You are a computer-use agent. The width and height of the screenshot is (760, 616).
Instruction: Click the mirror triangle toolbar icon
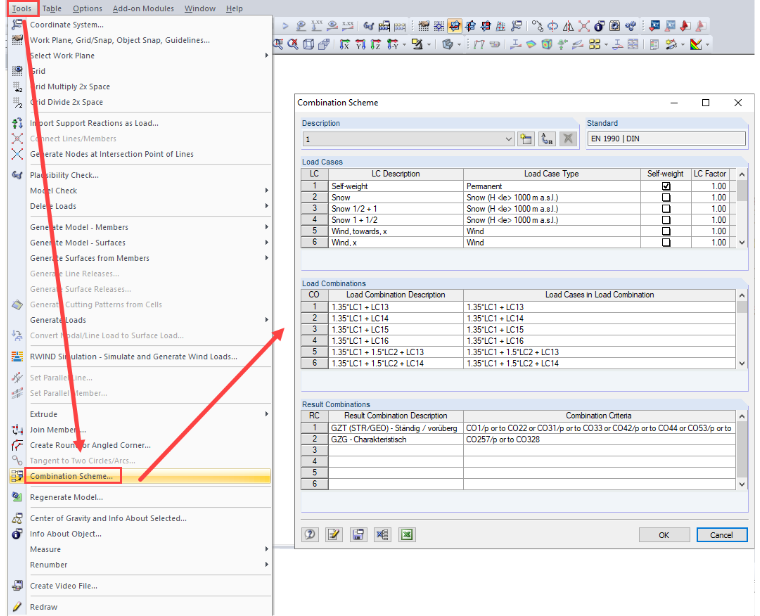pyautogui.click(x=568, y=26)
